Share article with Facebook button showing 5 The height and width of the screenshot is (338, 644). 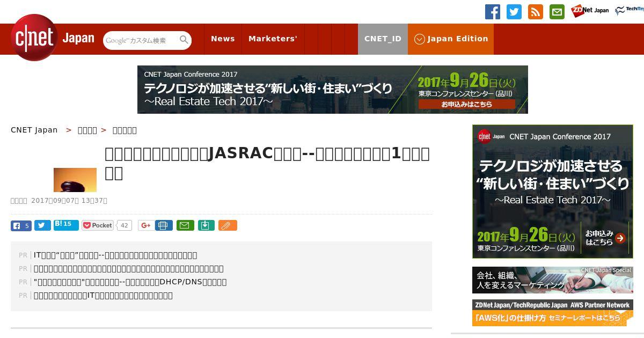(x=21, y=225)
